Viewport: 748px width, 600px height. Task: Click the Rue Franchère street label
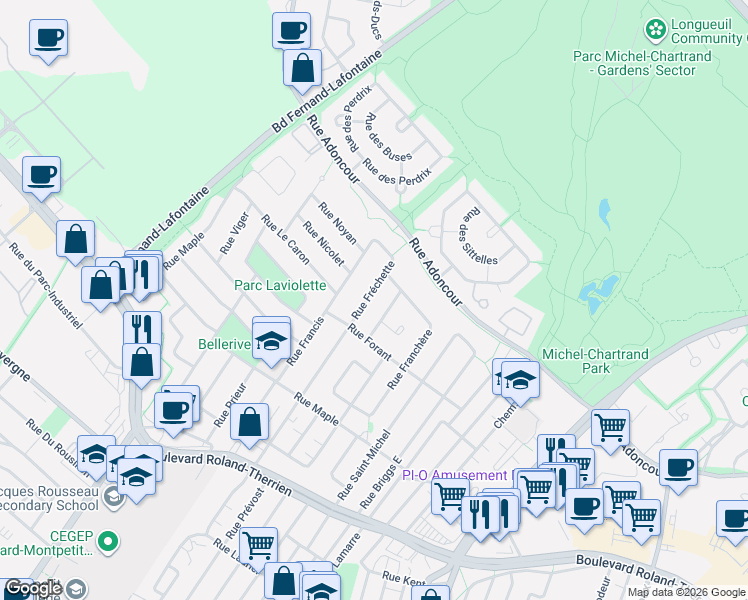[x=409, y=359]
